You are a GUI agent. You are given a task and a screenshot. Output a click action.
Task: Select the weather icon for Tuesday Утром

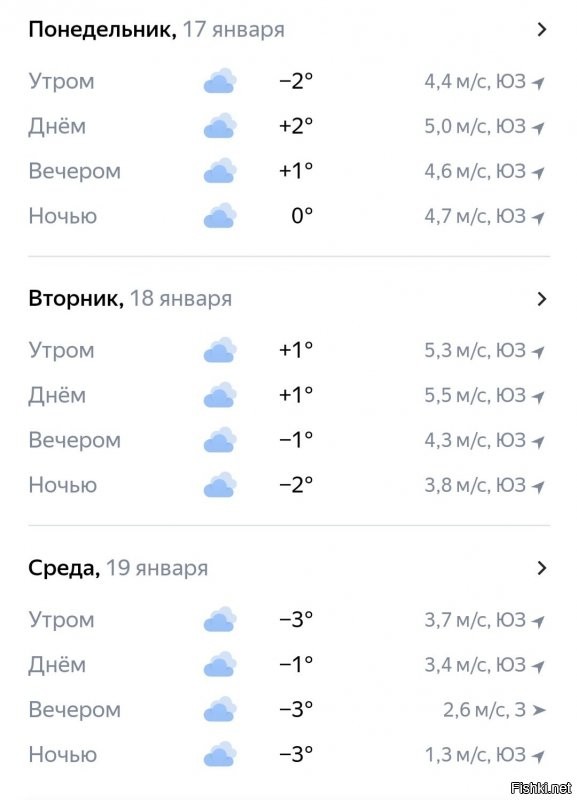coord(218,350)
